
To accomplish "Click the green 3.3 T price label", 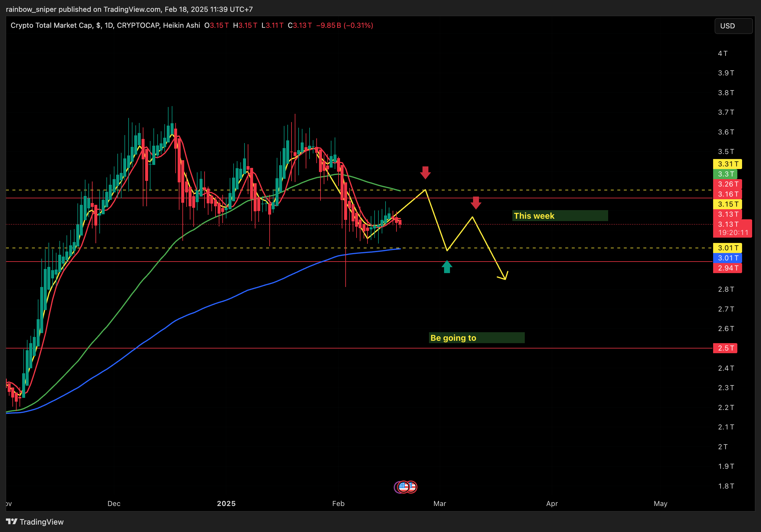I will click(x=725, y=174).
